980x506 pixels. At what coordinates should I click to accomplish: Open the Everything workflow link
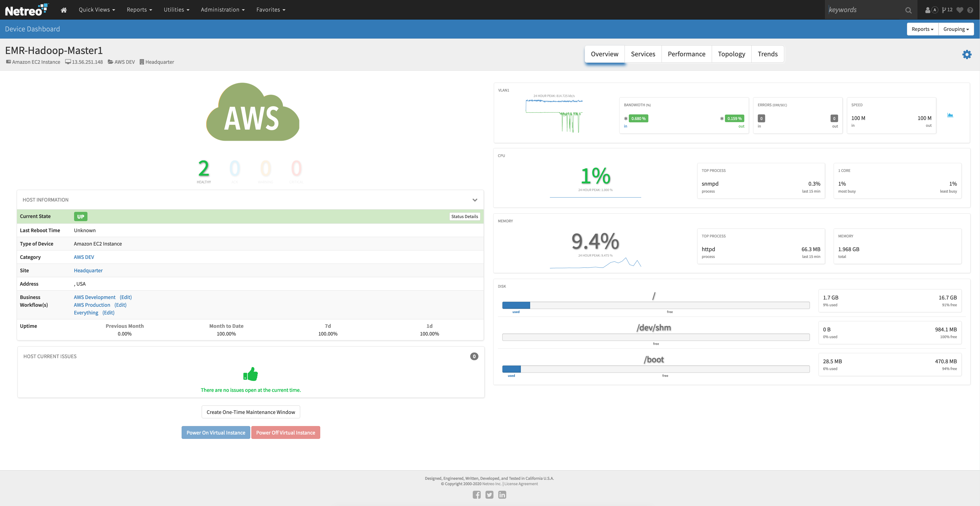coord(86,312)
